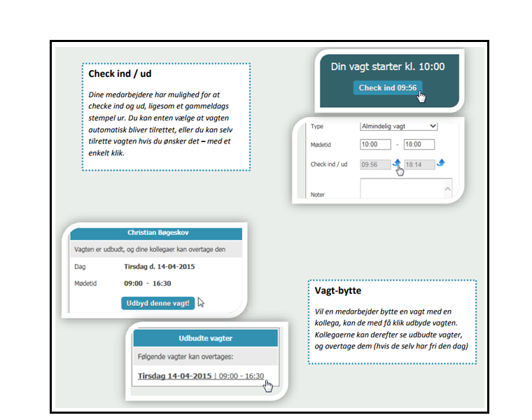Click the Udbyd denne vagt! button

[157, 303]
